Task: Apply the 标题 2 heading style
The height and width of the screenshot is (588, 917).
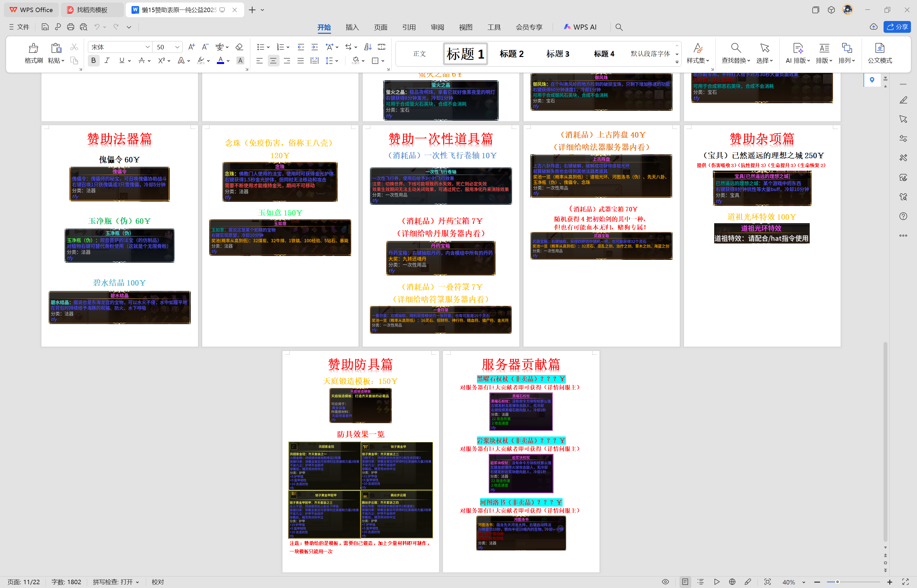Action: (511, 54)
